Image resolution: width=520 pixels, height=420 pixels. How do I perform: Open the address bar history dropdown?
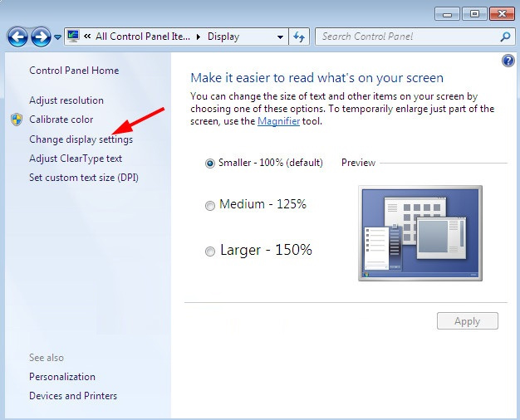pyautogui.click(x=280, y=37)
